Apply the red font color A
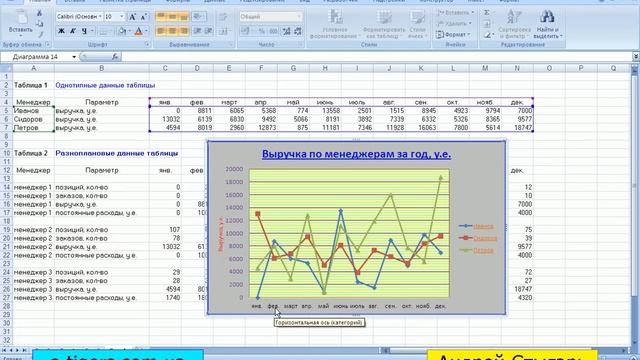 [x=138, y=31]
